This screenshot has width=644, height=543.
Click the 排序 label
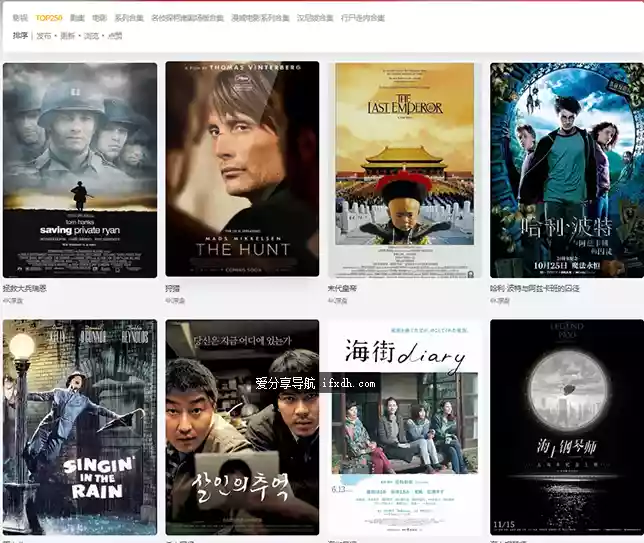pos(20,36)
